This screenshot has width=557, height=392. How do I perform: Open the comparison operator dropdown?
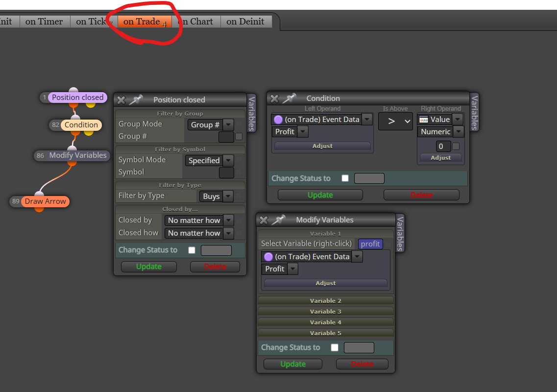coord(395,121)
